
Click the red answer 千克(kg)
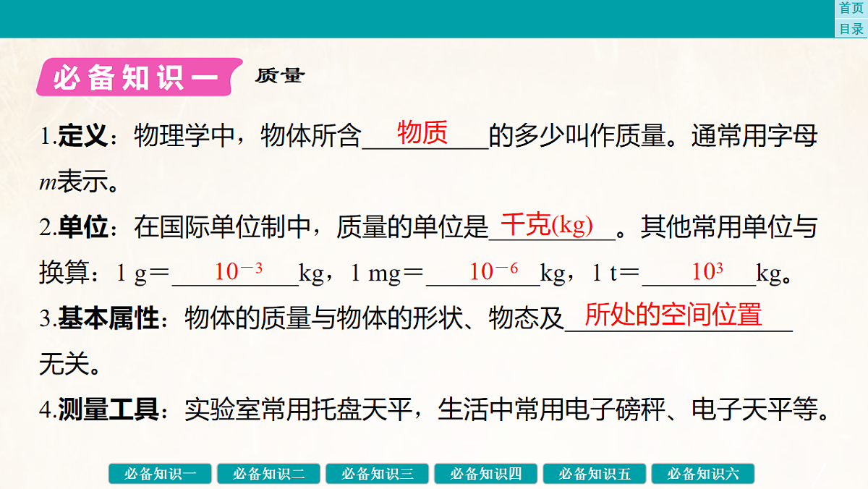coord(547,225)
